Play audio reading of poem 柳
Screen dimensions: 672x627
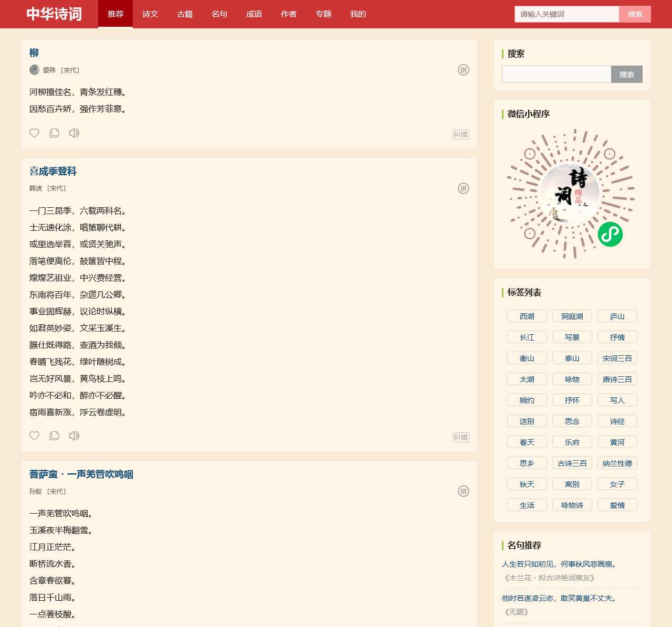point(74,133)
